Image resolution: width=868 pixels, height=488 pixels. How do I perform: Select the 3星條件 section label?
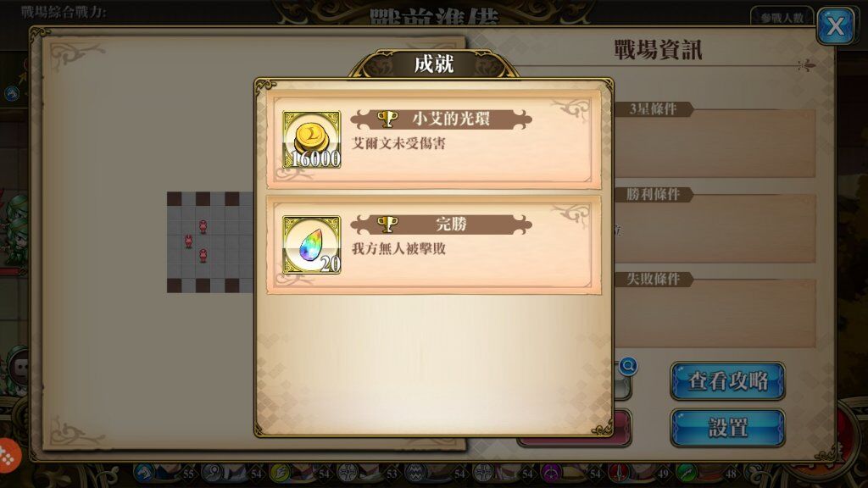(x=654, y=109)
